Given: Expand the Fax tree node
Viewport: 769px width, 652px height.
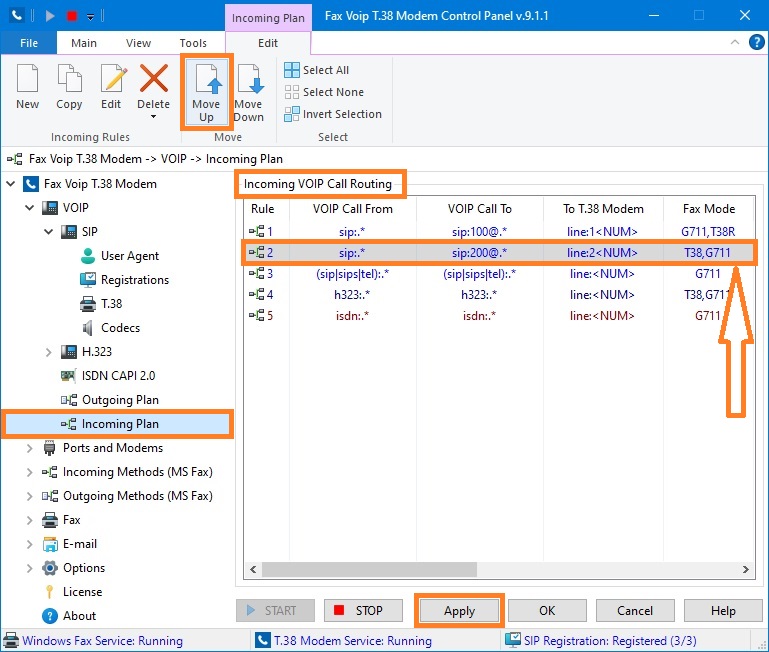Looking at the screenshot, I should [x=29, y=520].
